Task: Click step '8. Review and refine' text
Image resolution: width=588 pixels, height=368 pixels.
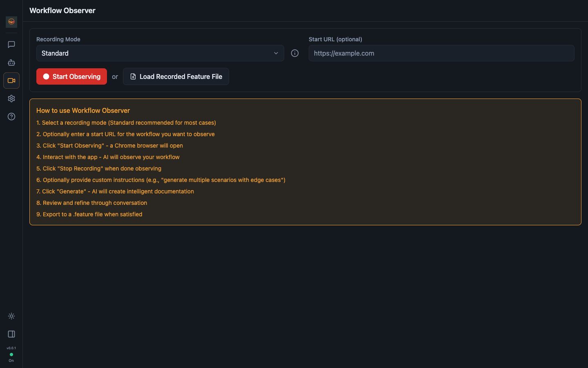Action: (x=91, y=203)
